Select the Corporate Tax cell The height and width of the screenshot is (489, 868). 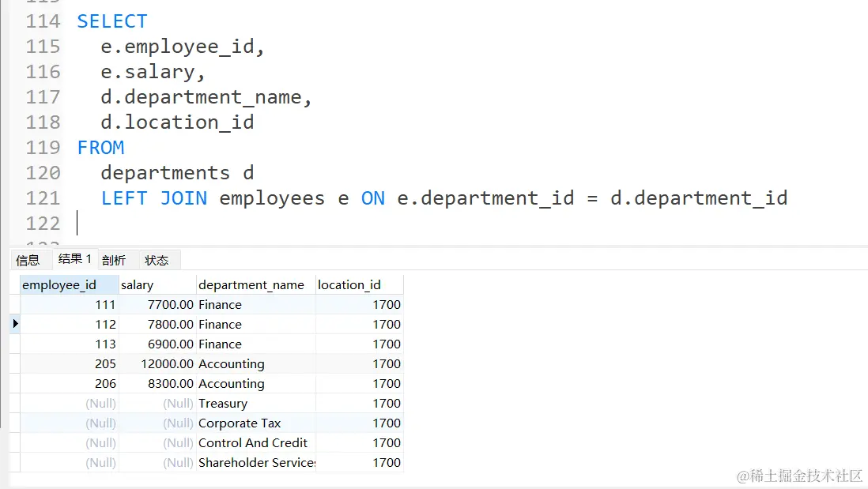pos(256,423)
